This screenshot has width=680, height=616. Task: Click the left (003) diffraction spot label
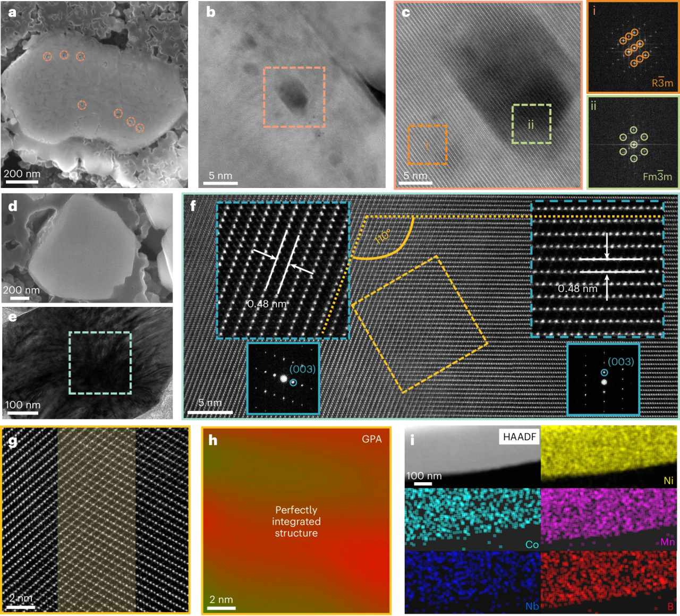point(302,369)
